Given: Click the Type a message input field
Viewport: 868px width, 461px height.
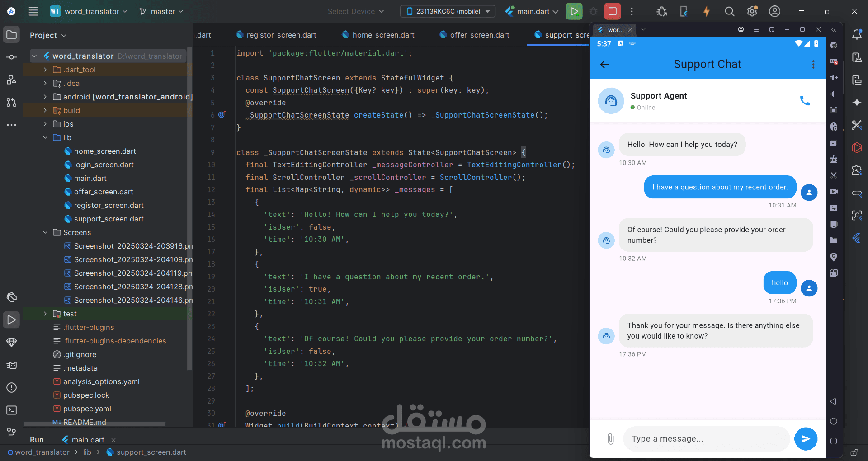Looking at the screenshot, I should (706, 439).
